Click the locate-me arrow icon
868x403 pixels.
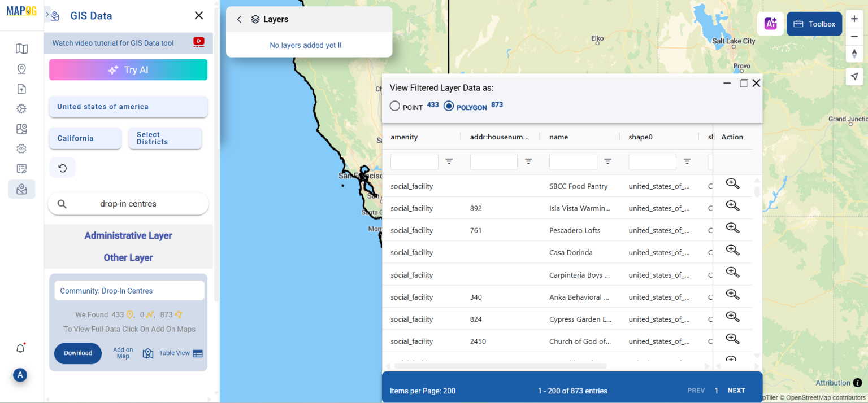854,76
